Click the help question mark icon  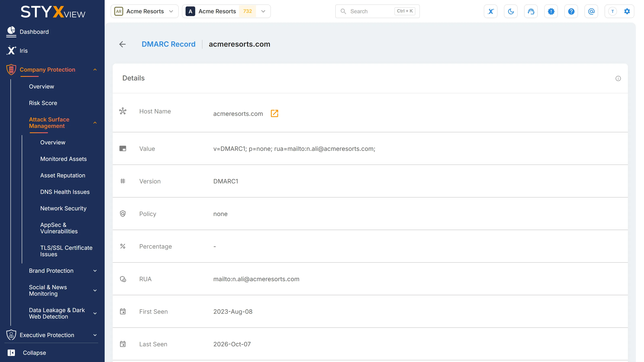coord(571,11)
